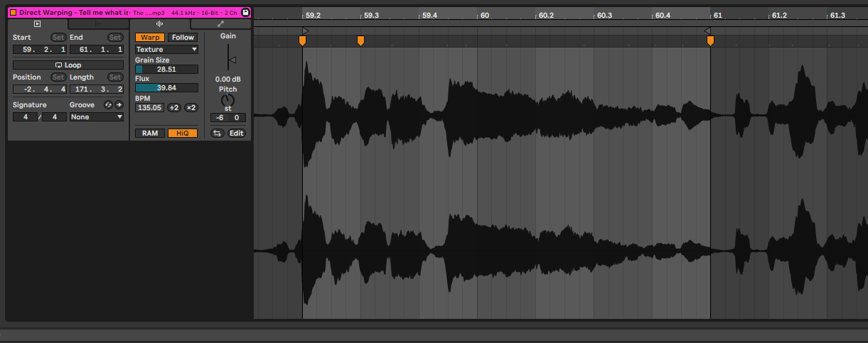The width and height of the screenshot is (868, 343).
Task: Click the hot-swap groove icon
Action: tap(108, 105)
